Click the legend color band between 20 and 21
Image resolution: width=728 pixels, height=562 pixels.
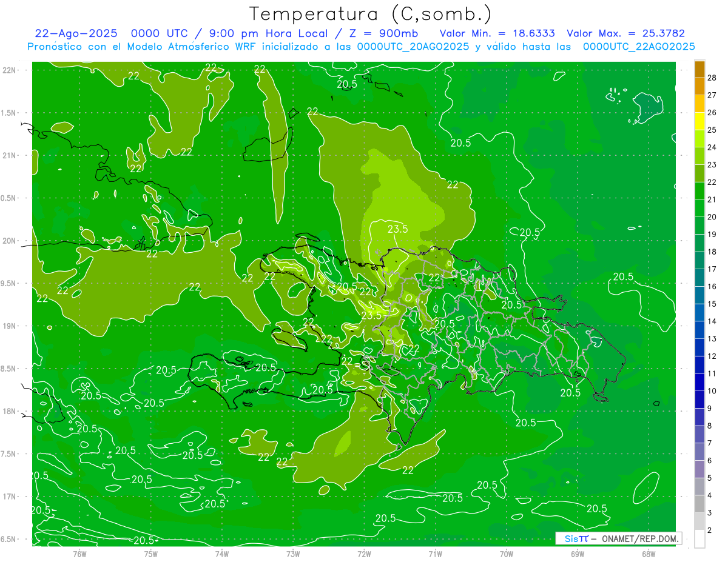(699, 209)
